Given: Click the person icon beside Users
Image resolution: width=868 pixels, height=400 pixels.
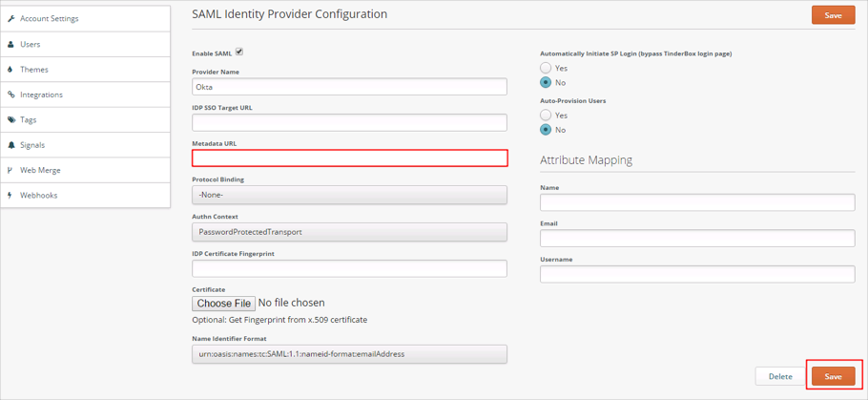Looking at the screenshot, I should (11, 45).
